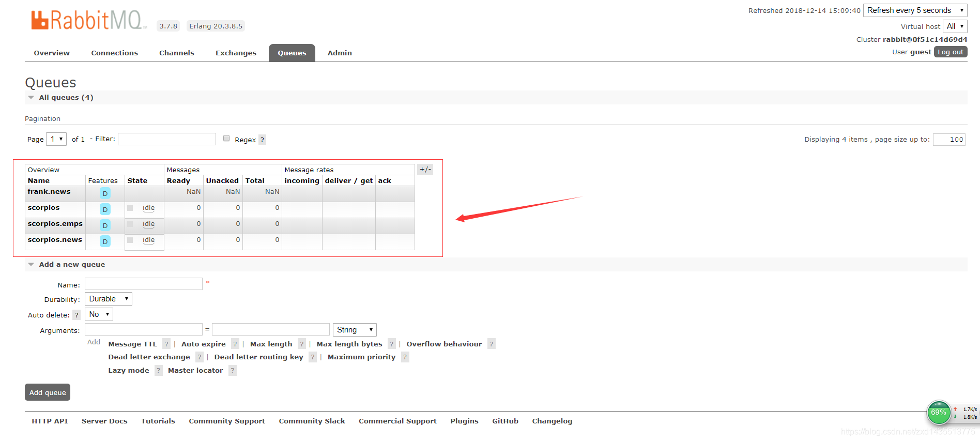
Task: Sort queues by the Name column
Action: click(39, 180)
